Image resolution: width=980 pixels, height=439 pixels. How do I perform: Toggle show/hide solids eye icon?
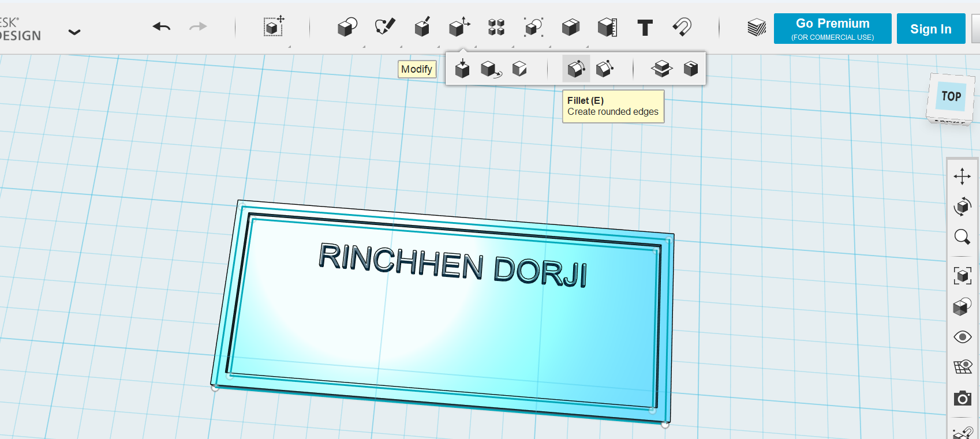pos(963,337)
